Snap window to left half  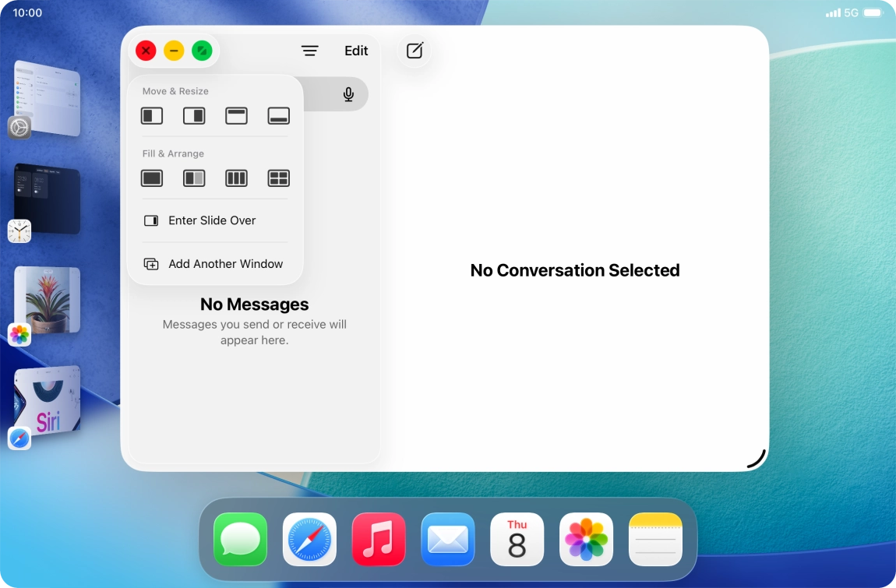[x=152, y=115]
